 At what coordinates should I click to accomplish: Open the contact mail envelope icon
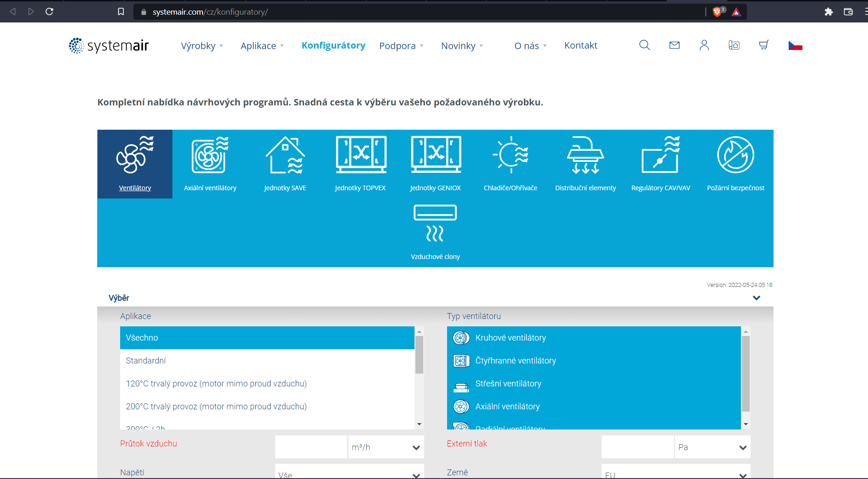(x=674, y=45)
